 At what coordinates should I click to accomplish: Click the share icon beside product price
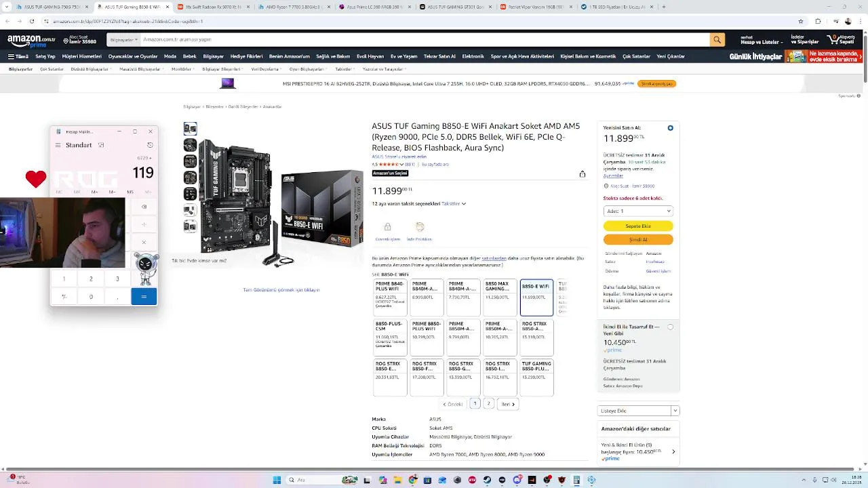coord(582,174)
